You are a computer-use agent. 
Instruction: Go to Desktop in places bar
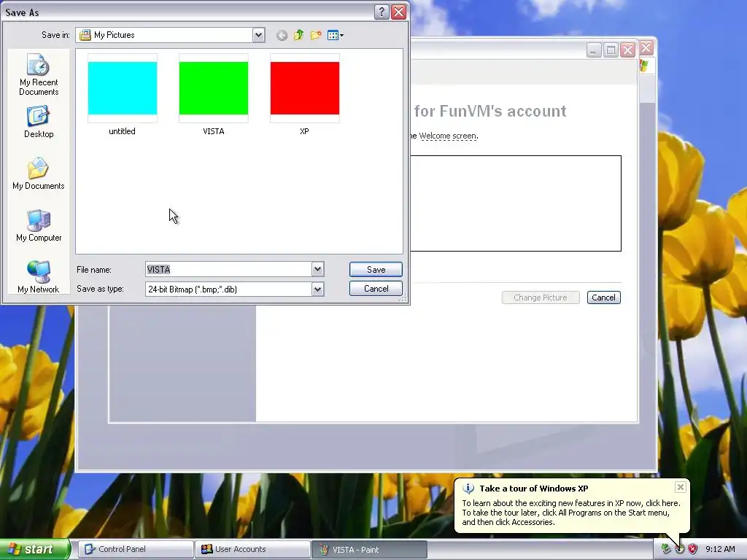coord(39,122)
